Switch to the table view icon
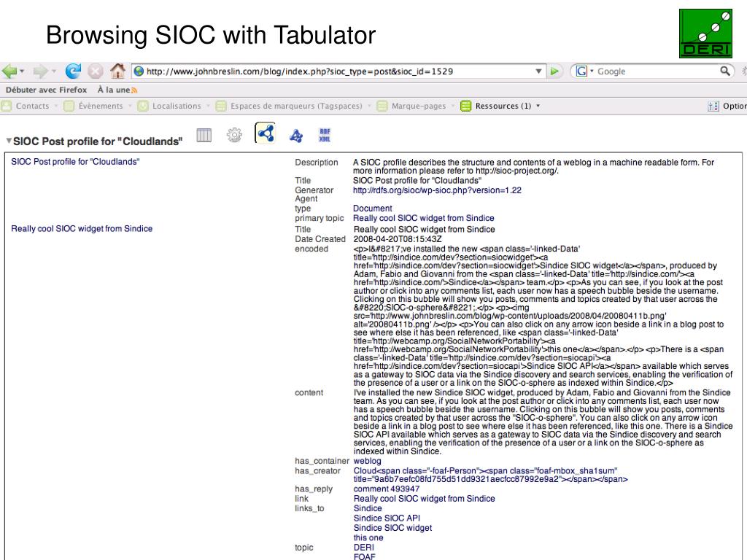 (204, 135)
